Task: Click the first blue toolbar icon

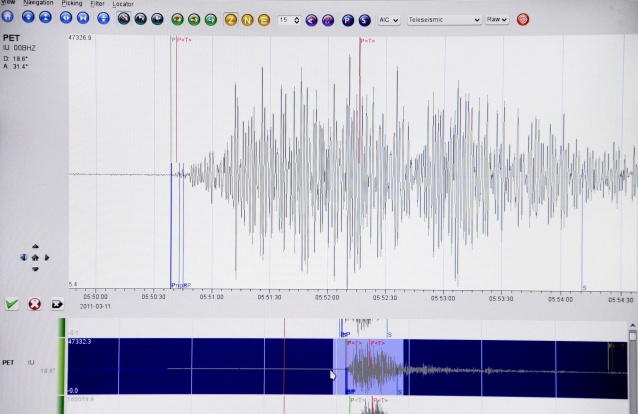Action: pyautogui.click(x=9, y=18)
